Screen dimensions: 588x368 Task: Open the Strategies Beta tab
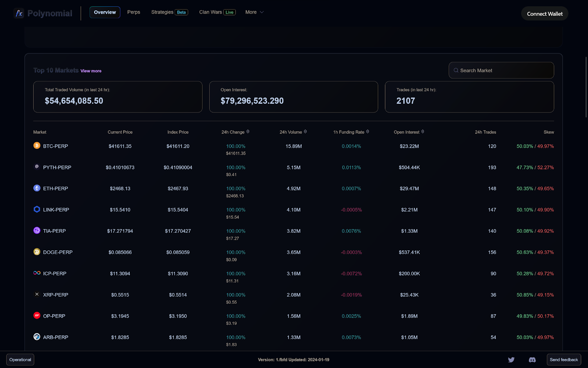click(x=169, y=12)
